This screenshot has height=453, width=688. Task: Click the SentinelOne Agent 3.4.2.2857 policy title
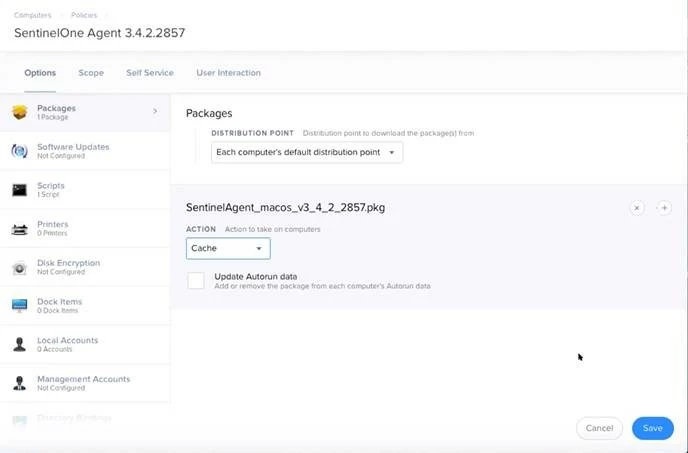pos(100,33)
